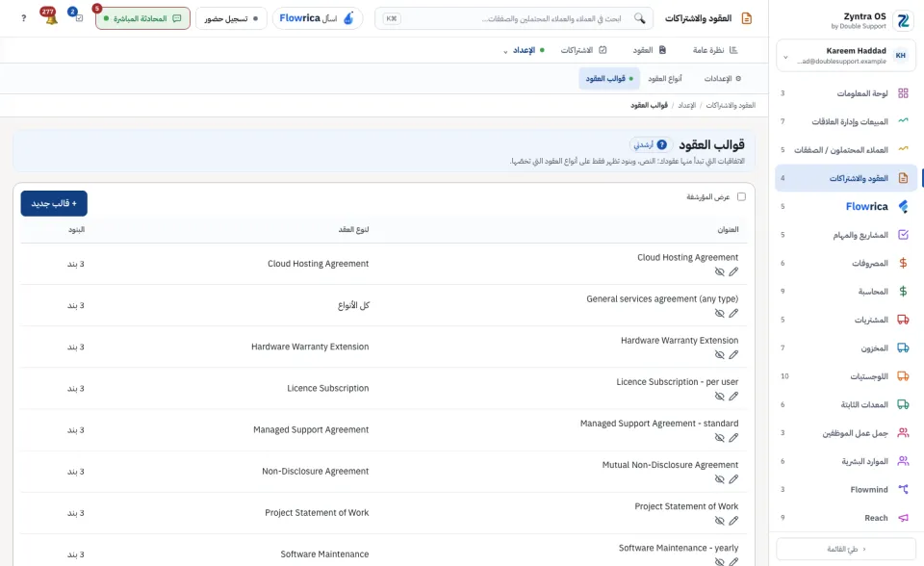Open المبيعات وإدارة العلاقات sidebar item

[846, 121]
